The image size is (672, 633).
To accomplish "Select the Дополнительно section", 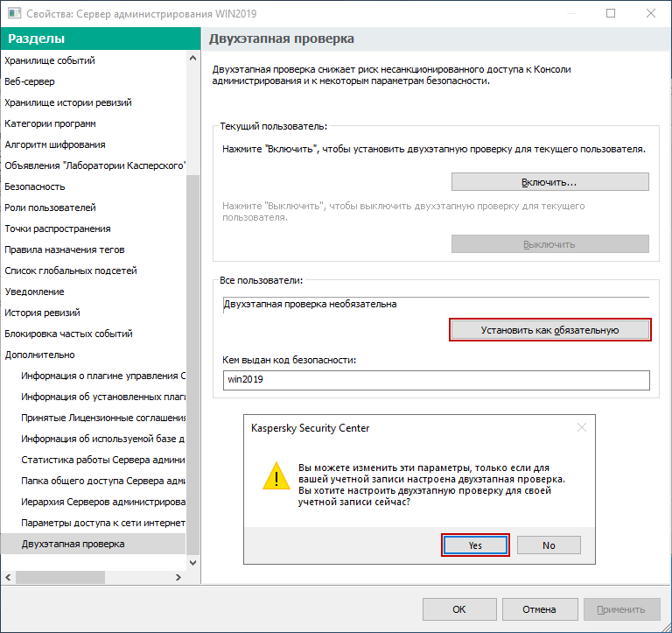I will coord(39,355).
